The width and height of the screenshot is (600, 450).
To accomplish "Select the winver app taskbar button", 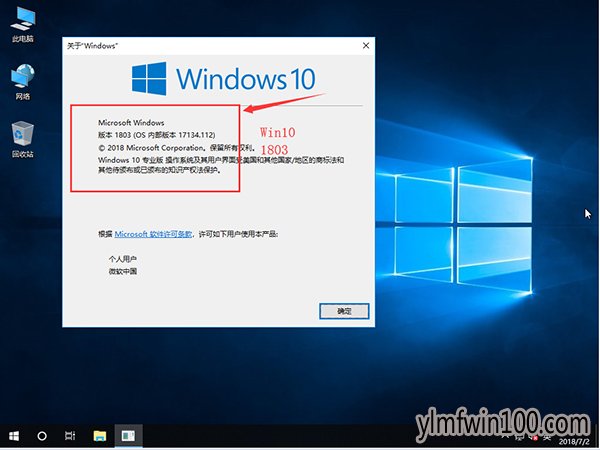I will (x=128, y=436).
